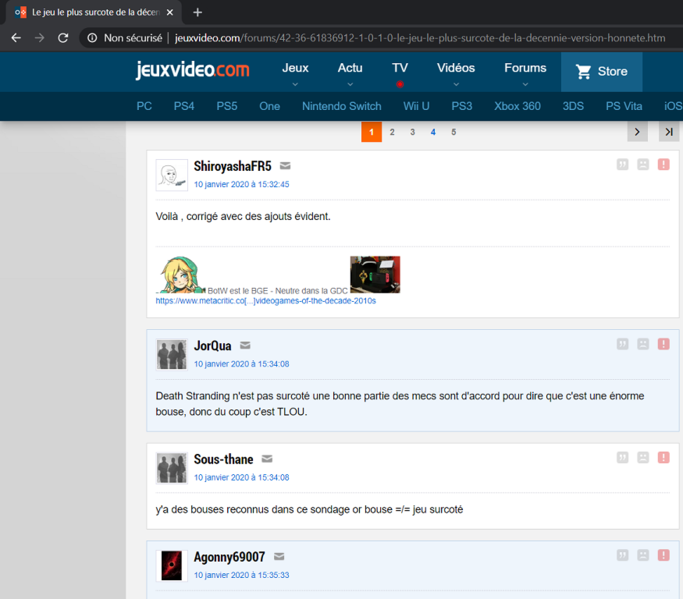Open the Vidéos navigation menu
This screenshot has width=683, height=599.
click(456, 73)
